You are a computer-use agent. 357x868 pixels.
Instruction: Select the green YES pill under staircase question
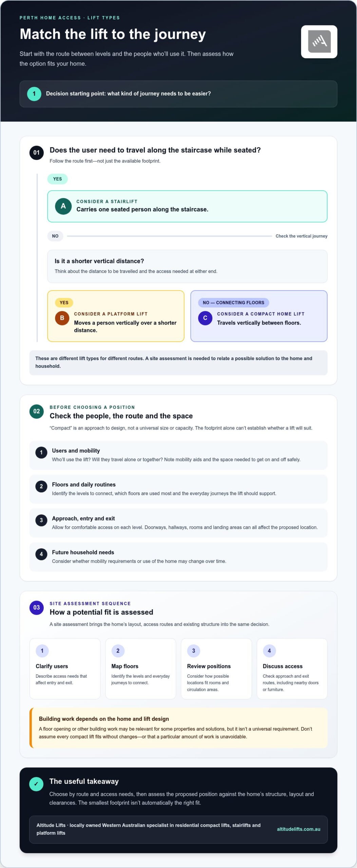pos(57,179)
